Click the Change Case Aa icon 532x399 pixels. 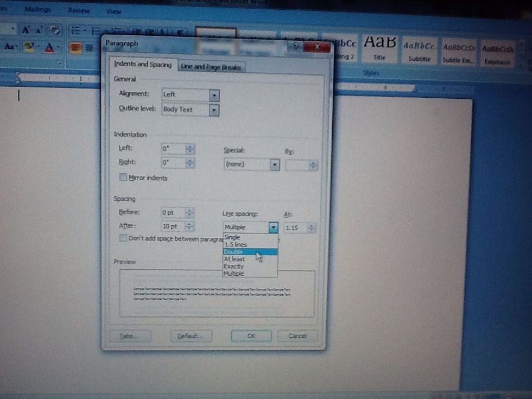[x=9, y=47]
